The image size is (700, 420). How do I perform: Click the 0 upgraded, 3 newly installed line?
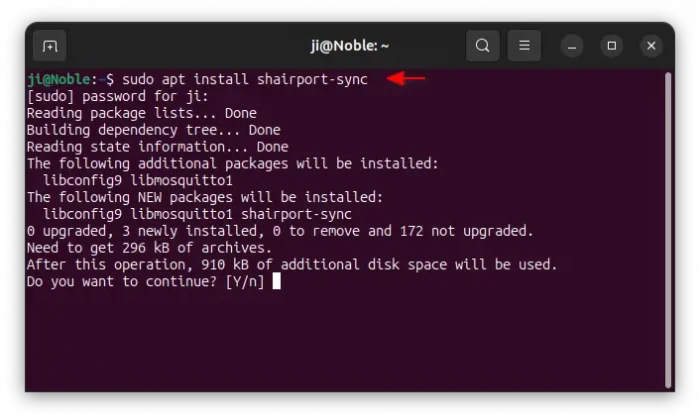280,231
